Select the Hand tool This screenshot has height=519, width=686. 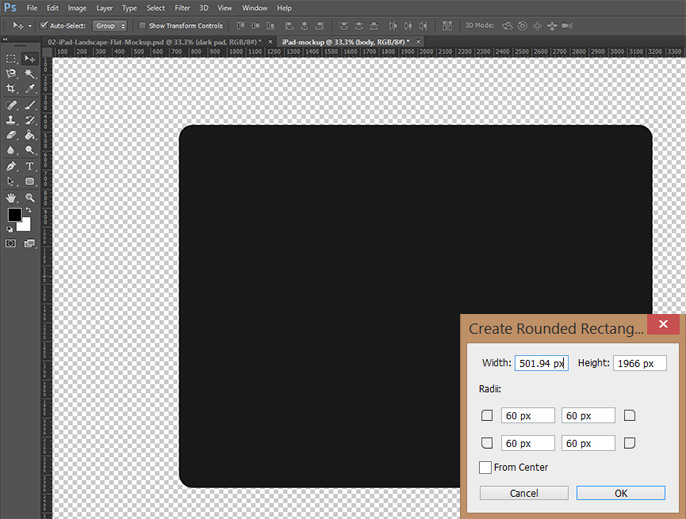tap(12, 198)
